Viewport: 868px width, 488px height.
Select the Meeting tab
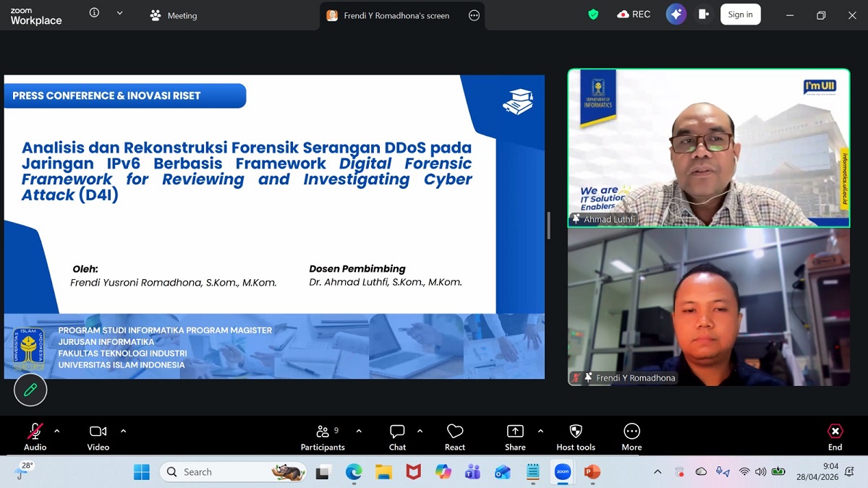click(174, 15)
